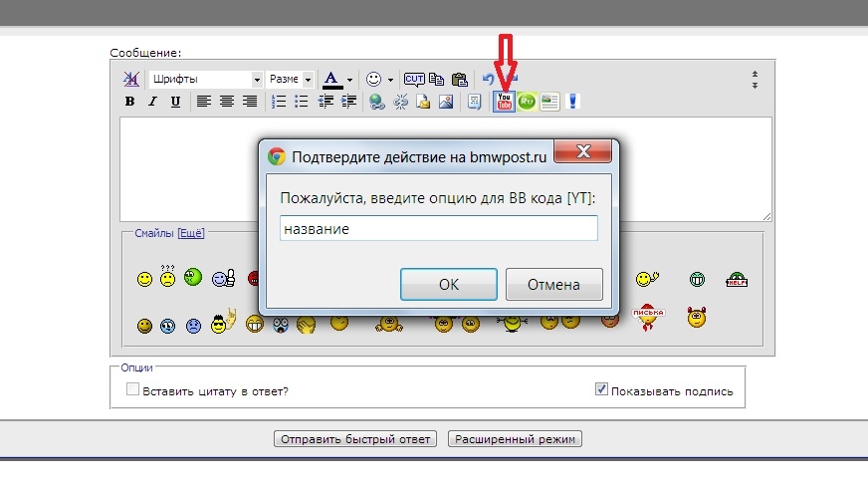This screenshot has width=868, height=486.
Task: Click the insert image icon
Action: (446, 102)
